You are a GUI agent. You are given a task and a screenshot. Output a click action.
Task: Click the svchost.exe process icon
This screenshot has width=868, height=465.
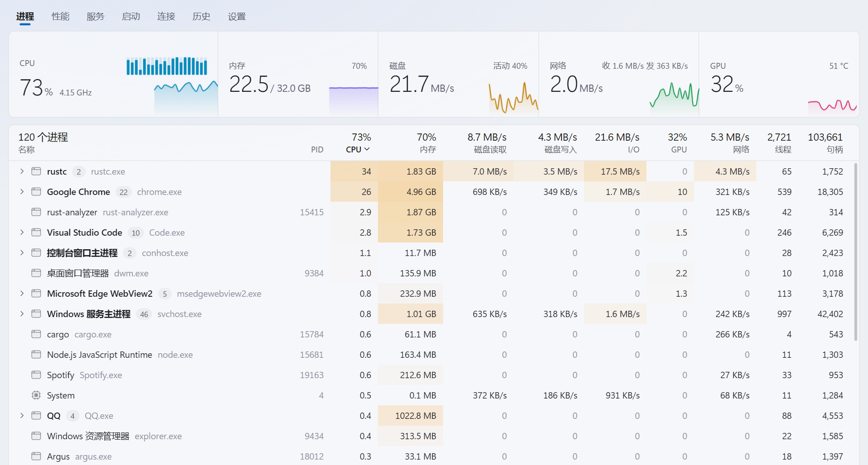(36, 314)
